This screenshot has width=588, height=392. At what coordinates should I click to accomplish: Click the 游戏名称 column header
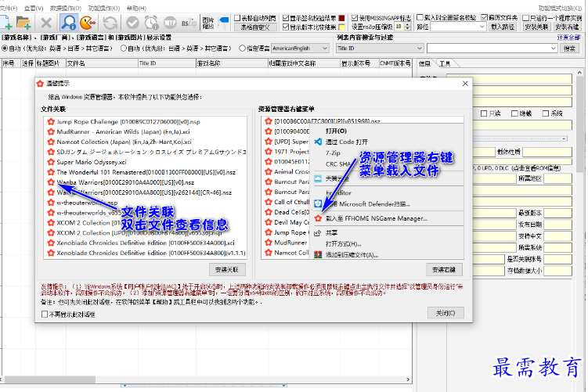(232, 63)
